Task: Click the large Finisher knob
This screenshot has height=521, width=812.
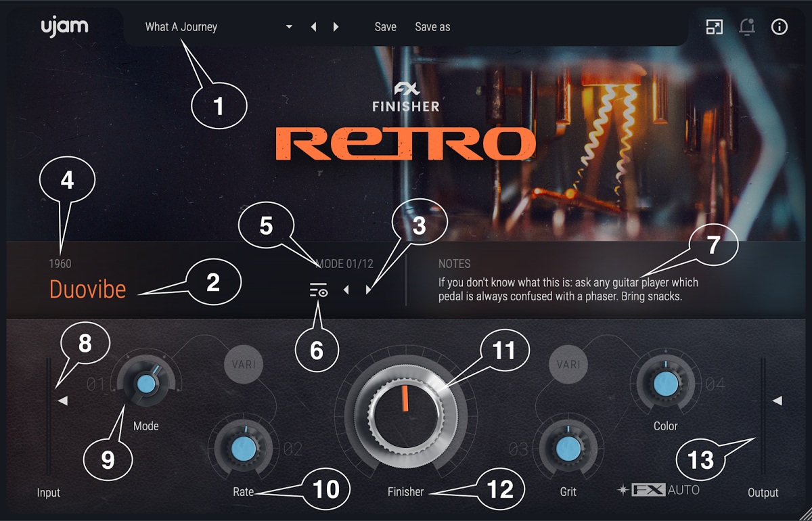Action: coord(406,415)
